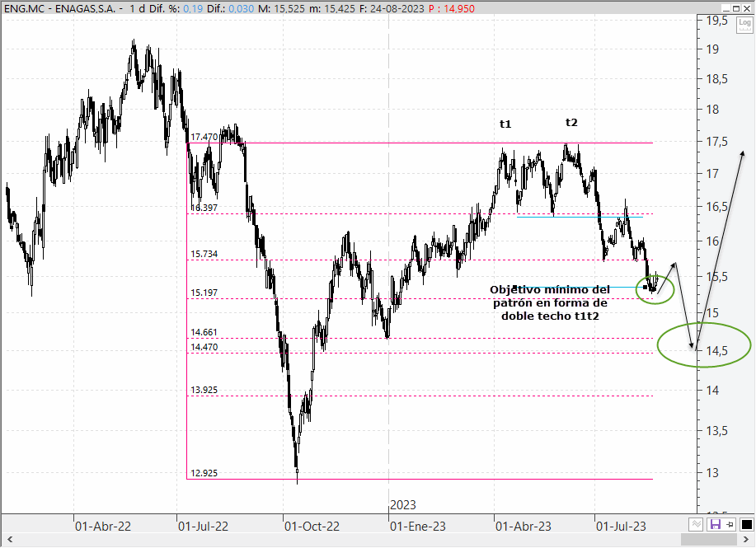Screen dimensions: 756x548
Task: Click the date 24-08-2023
Action: (397, 9)
